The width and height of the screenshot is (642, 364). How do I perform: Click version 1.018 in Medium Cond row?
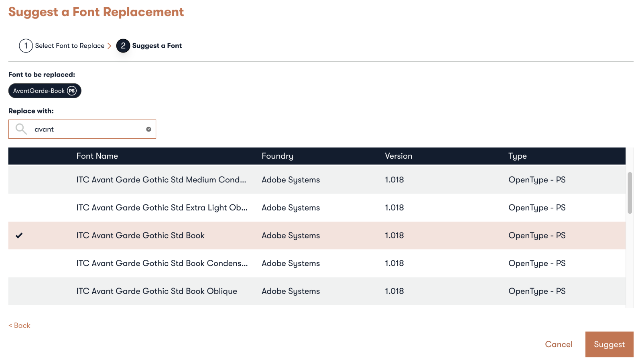[x=394, y=180]
